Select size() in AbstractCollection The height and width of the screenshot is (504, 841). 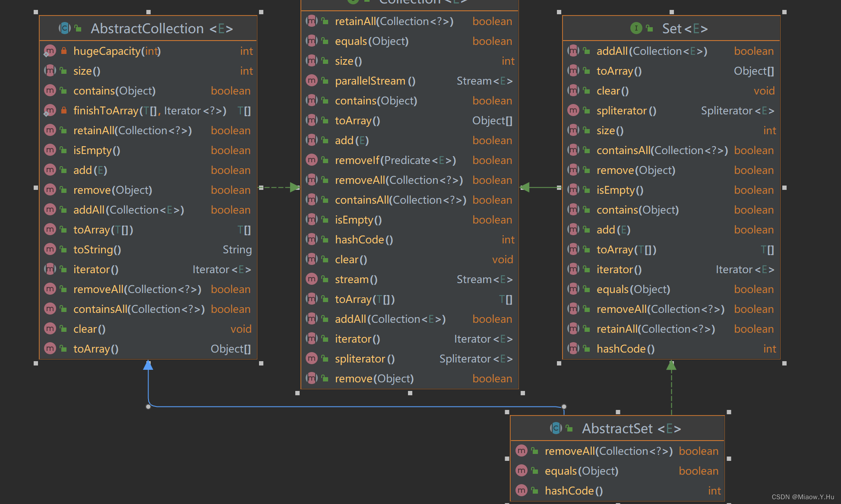coord(87,71)
